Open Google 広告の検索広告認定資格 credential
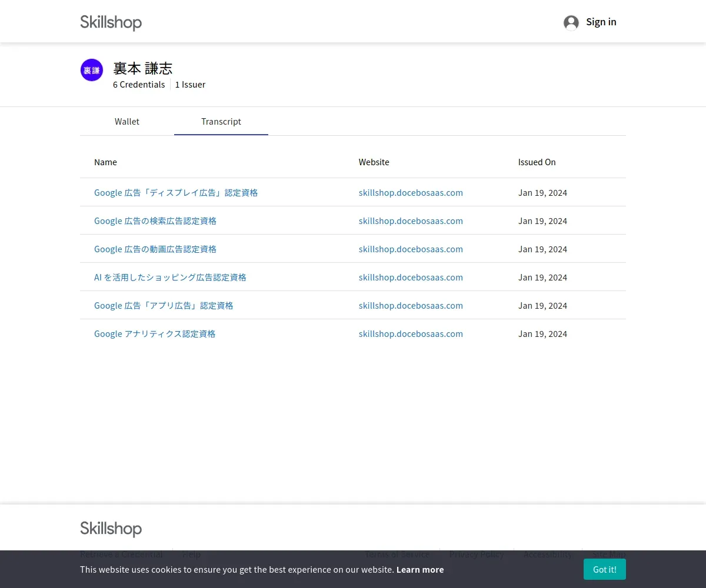This screenshot has height=588, width=706. coord(155,220)
